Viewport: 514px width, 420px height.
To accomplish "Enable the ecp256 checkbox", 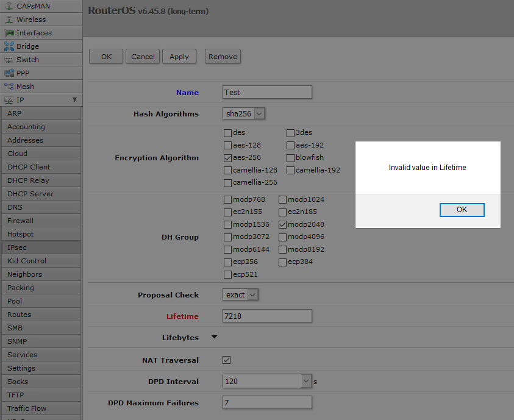I will (227, 262).
